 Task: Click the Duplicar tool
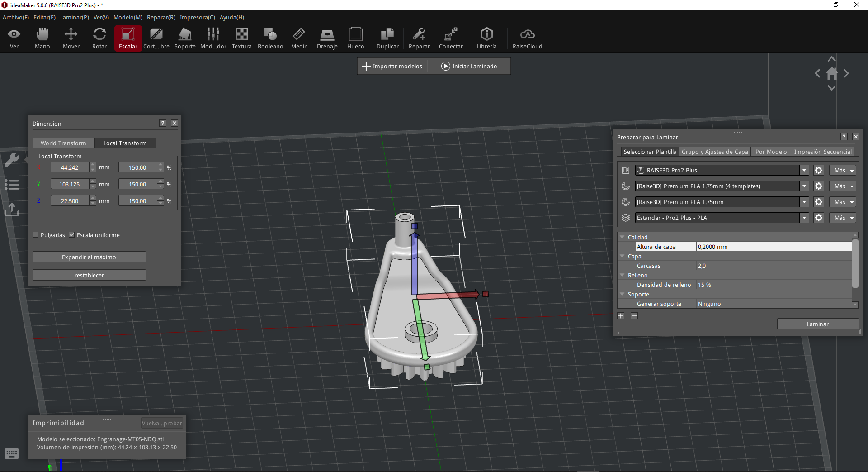click(x=387, y=38)
